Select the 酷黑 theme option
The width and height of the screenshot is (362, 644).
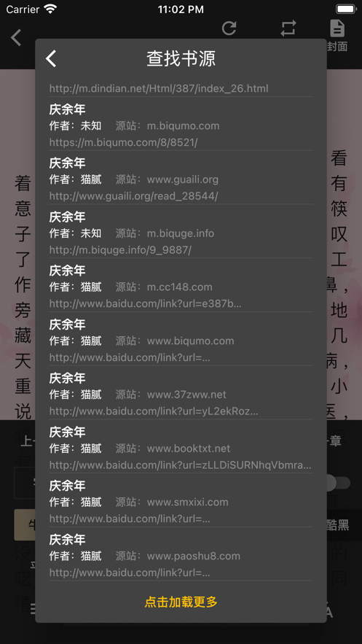[x=338, y=524]
